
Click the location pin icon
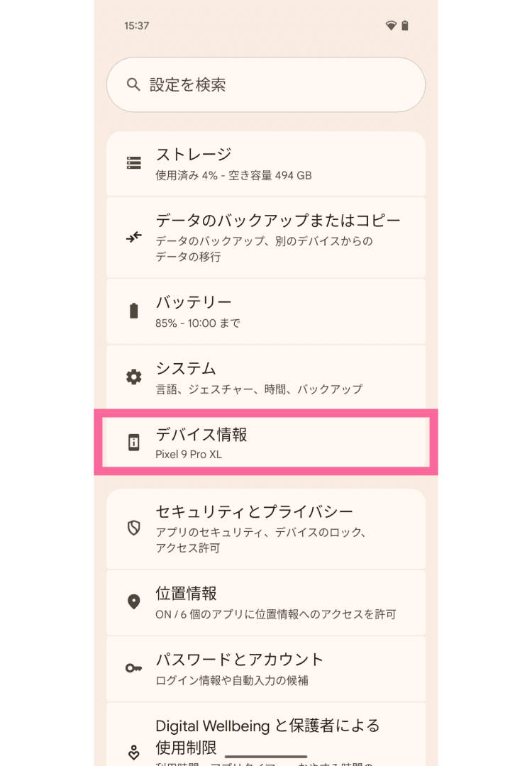pos(133,602)
